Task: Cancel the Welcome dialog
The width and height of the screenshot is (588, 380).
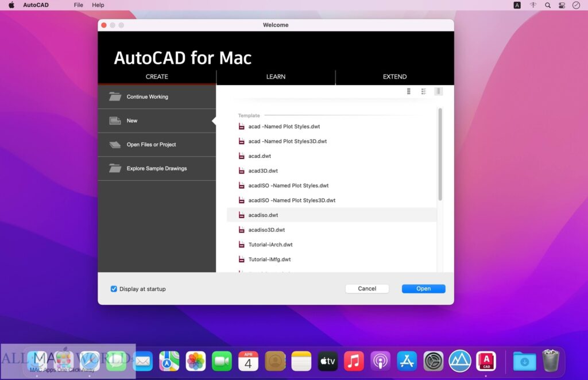Action: [367, 288]
